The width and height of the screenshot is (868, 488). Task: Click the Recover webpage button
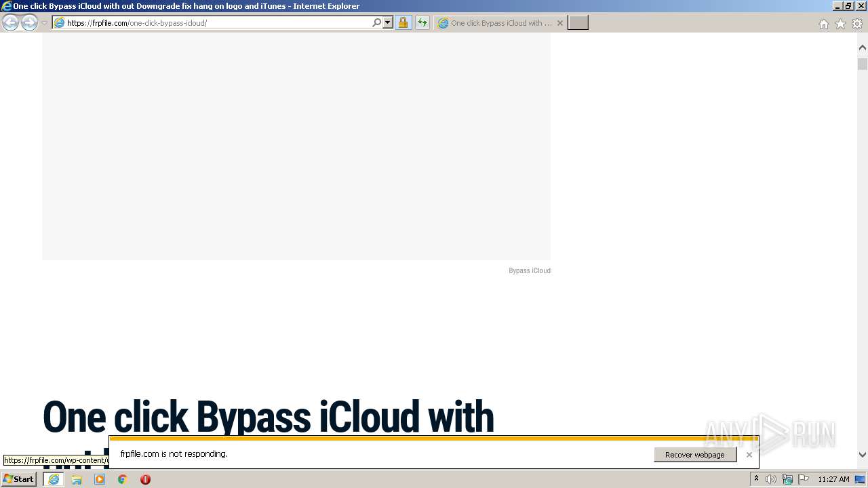click(695, 455)
